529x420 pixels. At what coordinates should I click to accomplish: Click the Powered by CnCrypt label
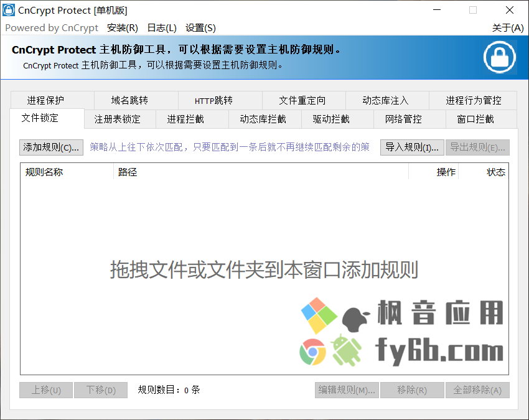[x=52, y=27]
